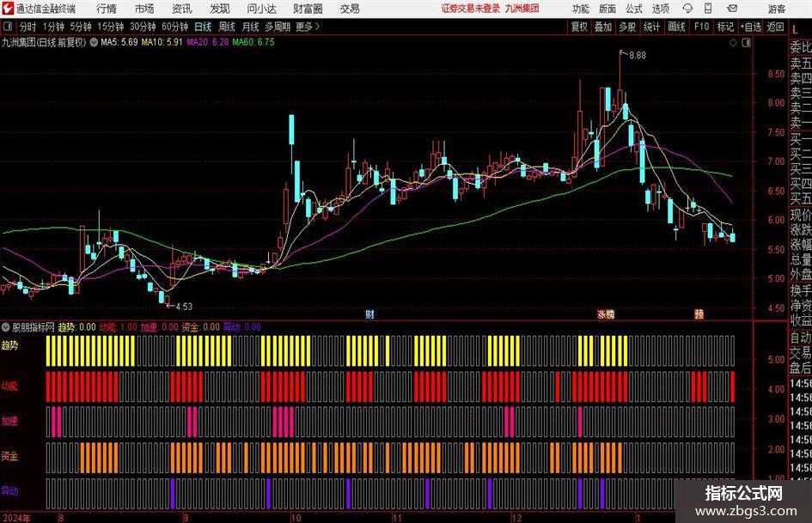Switch to the 1分钟 period
Viewport: 812px width, 523px height.
pyautogui.click(x=52, y=27)
